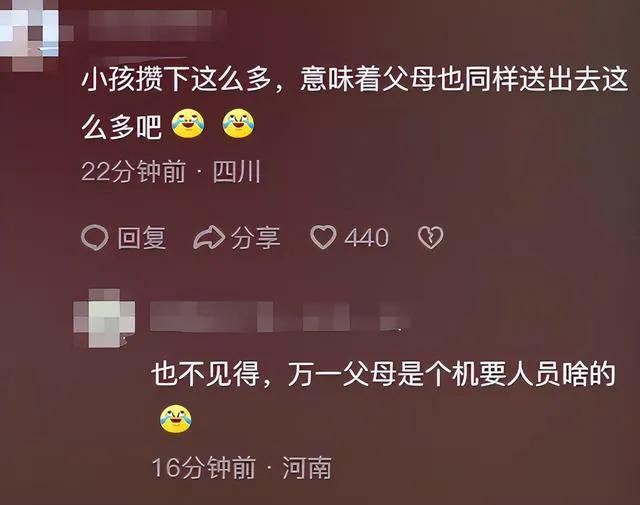Open the top commenter's blurred avatar
640x505 pixels.
click(29, 33)
